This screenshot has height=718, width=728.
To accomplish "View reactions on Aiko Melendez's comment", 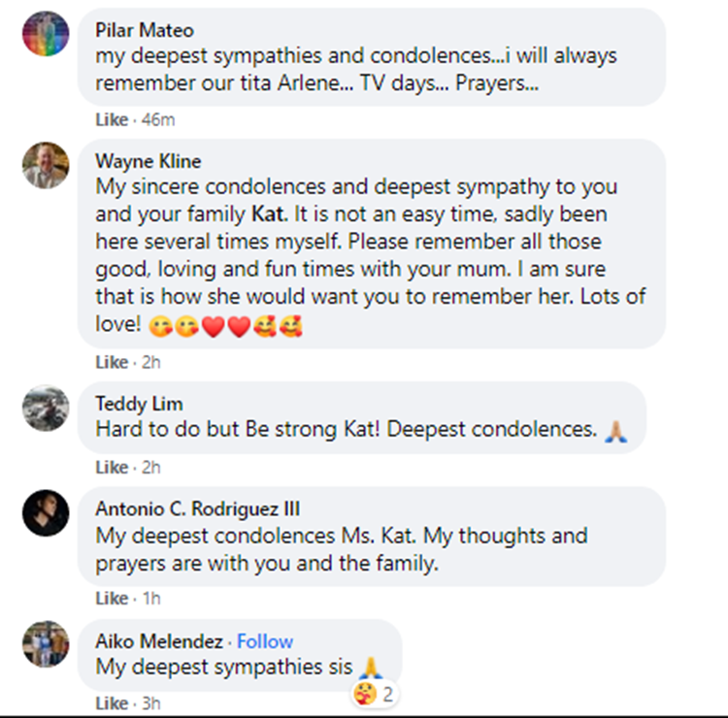I will click(x=374, y=694).
